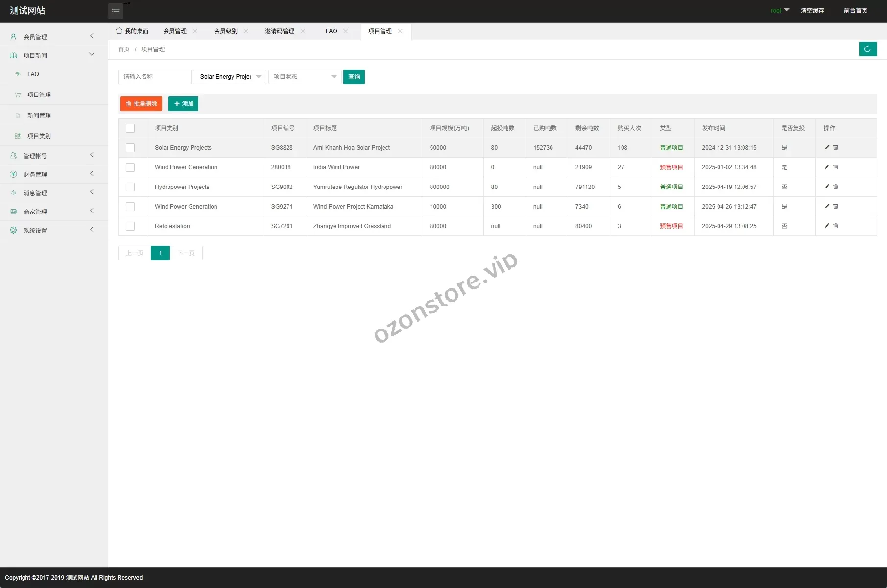Viewport: 887px width, 588px height.
Task: Close the 邀请码管理 tab
Action: 303,31
